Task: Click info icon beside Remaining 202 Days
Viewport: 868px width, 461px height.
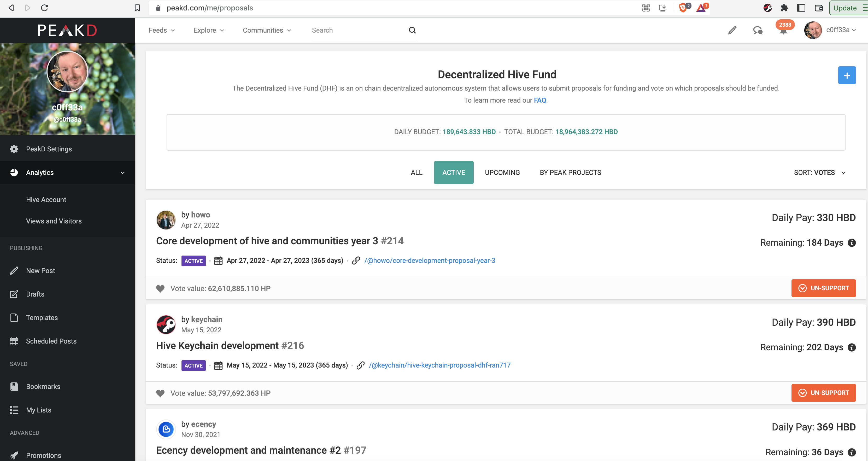Action: tap(852, 347)
